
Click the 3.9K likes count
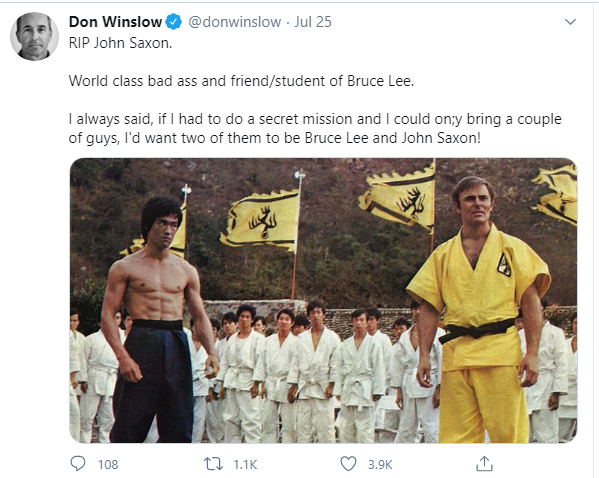(380, 464)
